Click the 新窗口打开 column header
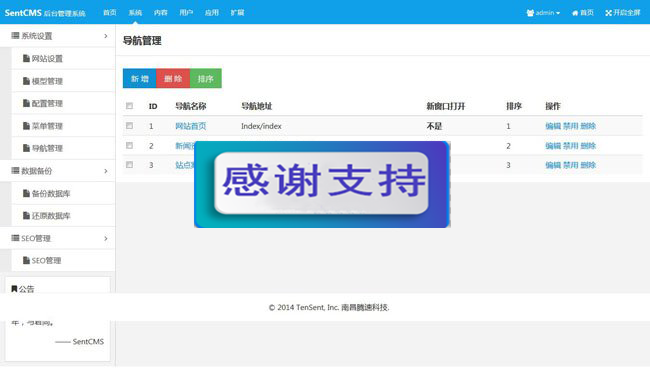This screenshot has width=650, height=391. [x=446, y=106]
